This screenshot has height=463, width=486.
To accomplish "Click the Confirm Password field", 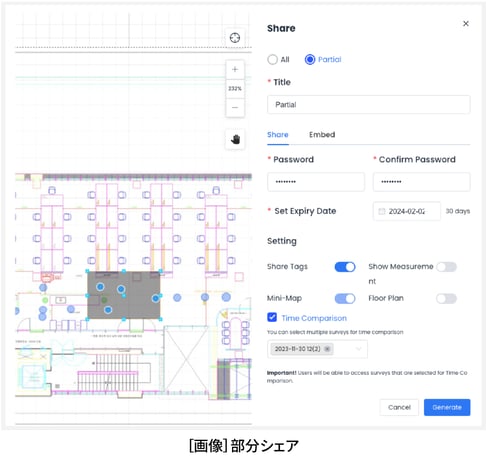I will click(421, 182).
